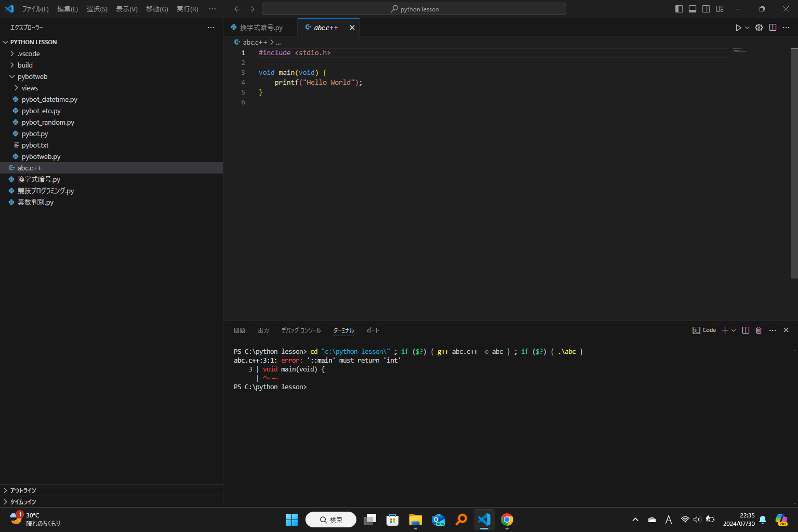
Task: Switch to the 出力 panel tab
Action: [263, 330]
